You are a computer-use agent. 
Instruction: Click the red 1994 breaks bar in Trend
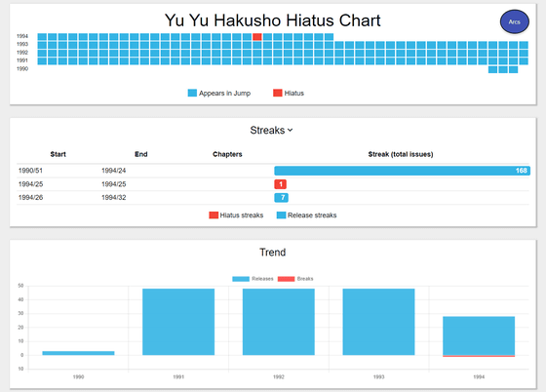tap(479, 356)
